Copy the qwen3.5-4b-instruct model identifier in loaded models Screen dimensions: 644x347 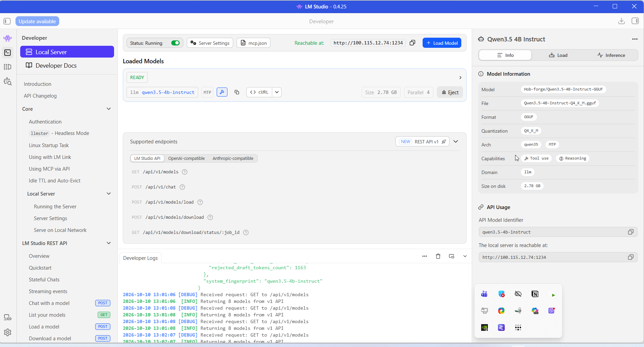tap(237, 92)
